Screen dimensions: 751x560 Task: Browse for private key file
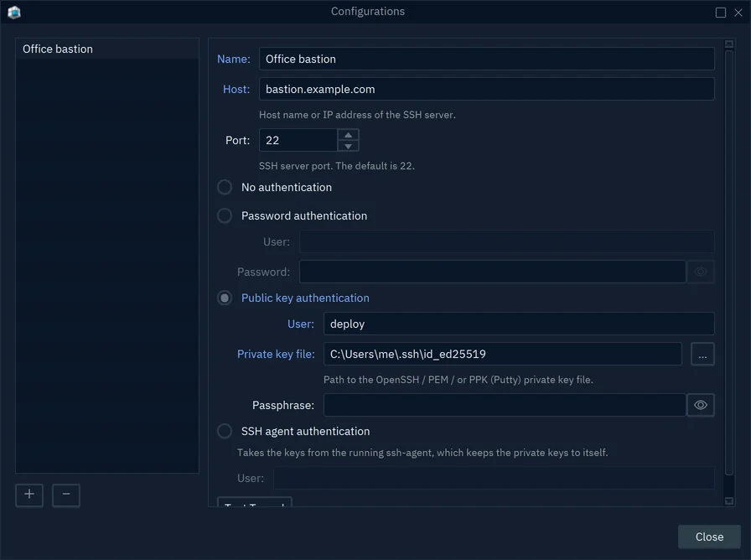click(x=702, y=354)
